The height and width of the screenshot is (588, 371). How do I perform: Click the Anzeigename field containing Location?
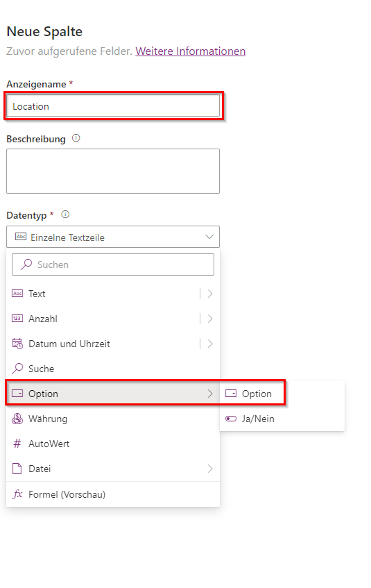pos(113,106)
